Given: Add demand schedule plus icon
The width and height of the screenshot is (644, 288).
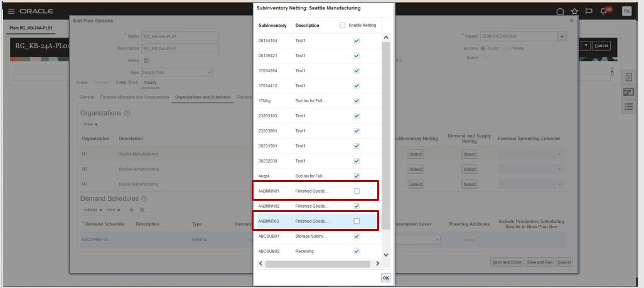Looking at the screenshot, I should point(131,210).
